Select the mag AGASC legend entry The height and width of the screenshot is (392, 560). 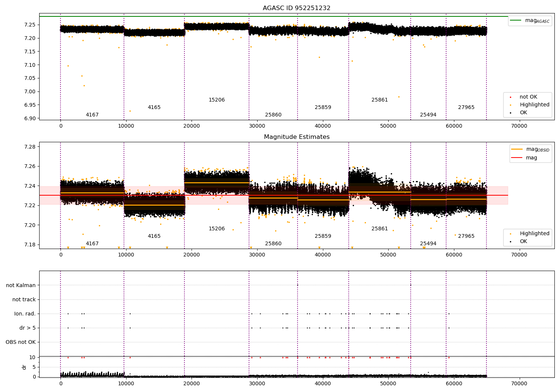click(530, 21)
